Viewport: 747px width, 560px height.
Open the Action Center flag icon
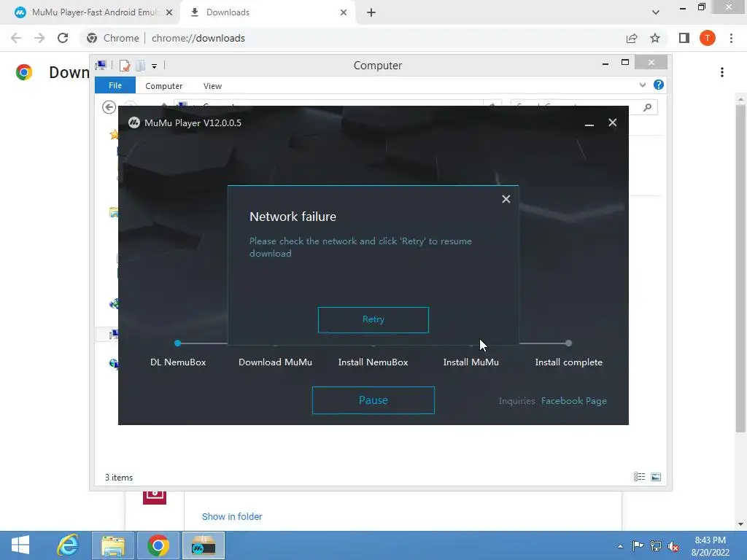click(x=638, y=545)
